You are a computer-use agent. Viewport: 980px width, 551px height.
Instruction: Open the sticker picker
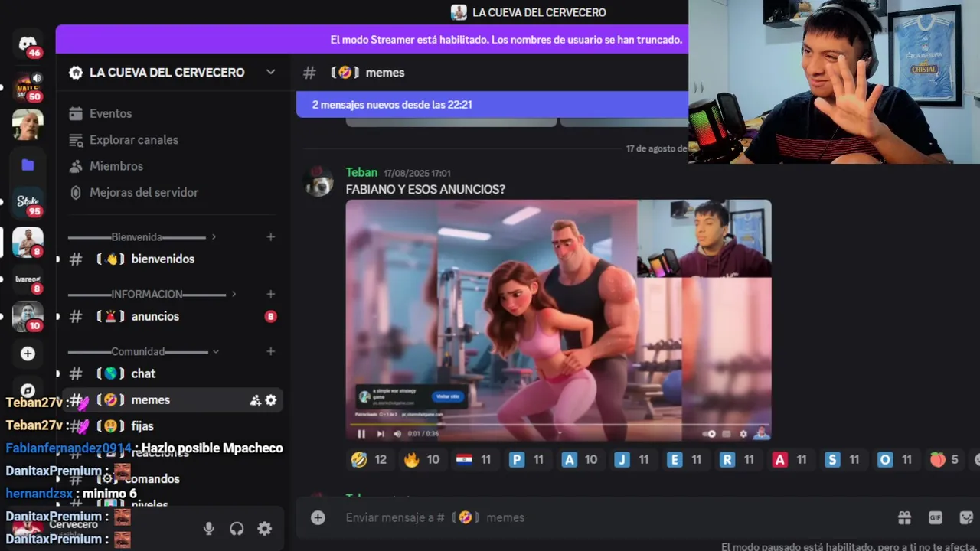965,518
